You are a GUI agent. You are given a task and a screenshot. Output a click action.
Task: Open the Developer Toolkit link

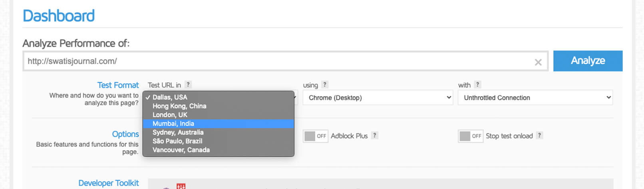point(109,183)
